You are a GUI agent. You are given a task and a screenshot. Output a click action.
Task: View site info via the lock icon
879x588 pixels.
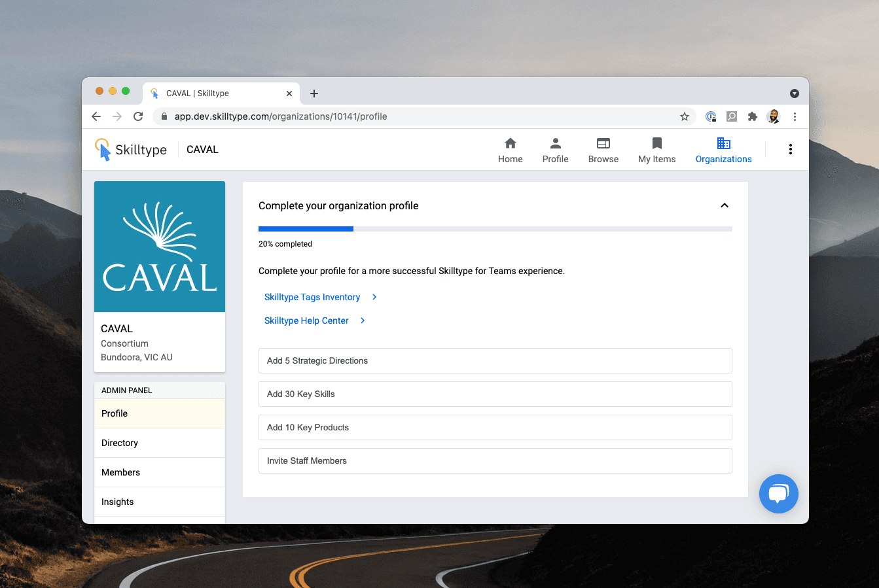point(164,116)
